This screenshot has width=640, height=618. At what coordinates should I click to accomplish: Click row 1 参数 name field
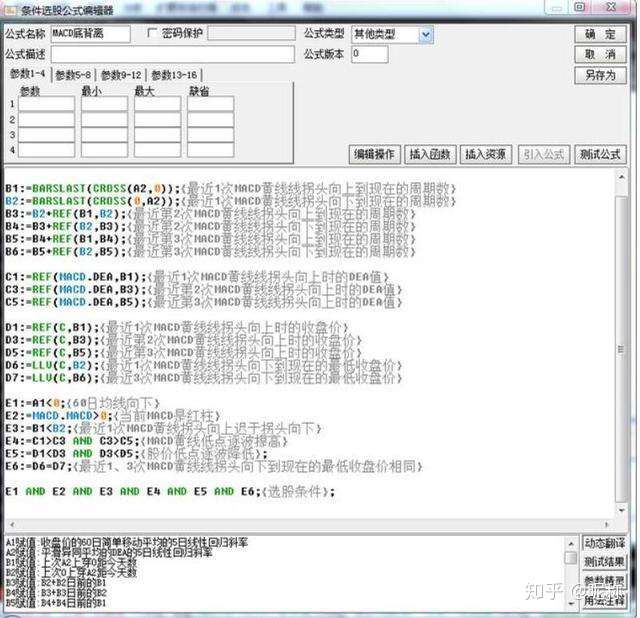pyautogui.click(x=47, y=104)
